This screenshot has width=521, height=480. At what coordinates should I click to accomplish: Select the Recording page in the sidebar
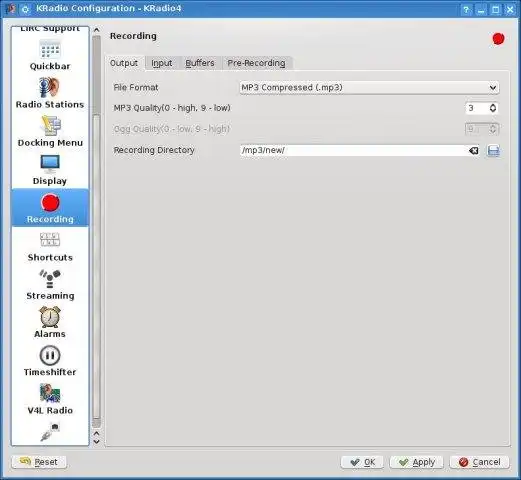pyautogui.click(x=50, y=208)
